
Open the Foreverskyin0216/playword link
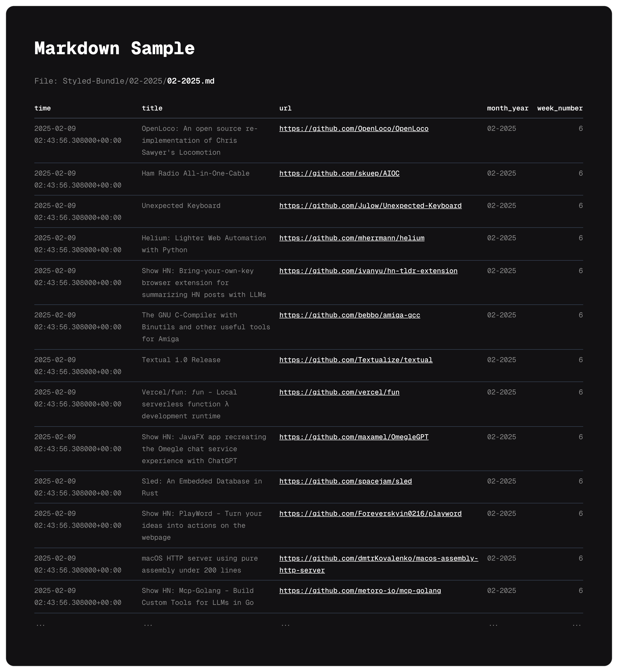tap(370, 514)
